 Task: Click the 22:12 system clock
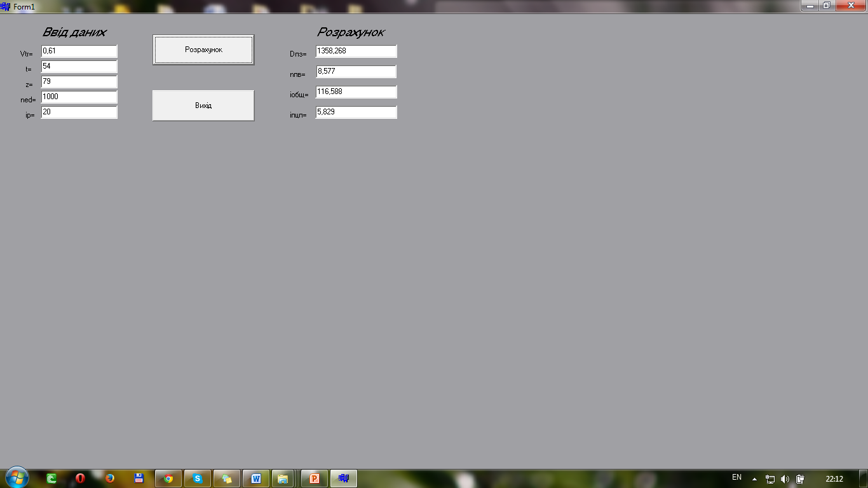point(834,479)
